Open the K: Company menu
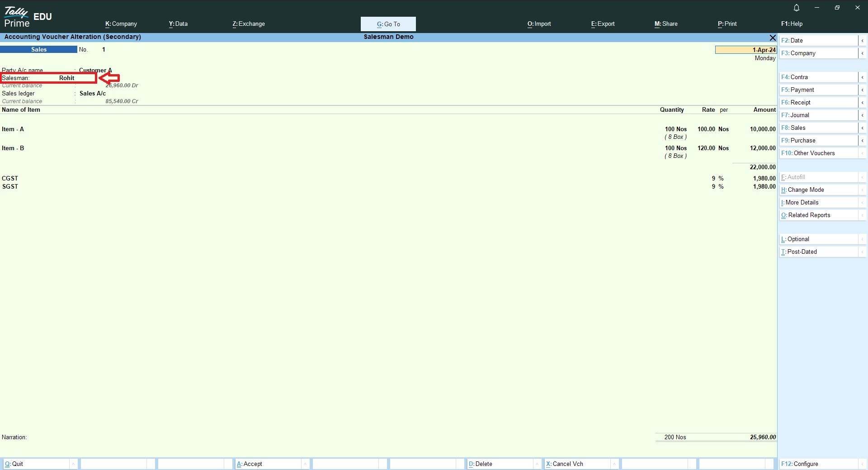This screenshot has width=868, height=470. point(121,24)
